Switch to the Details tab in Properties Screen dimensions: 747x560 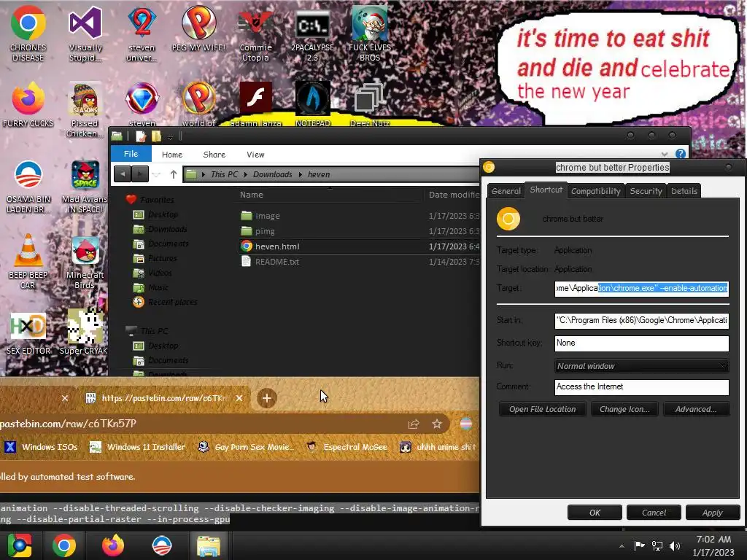684,191
